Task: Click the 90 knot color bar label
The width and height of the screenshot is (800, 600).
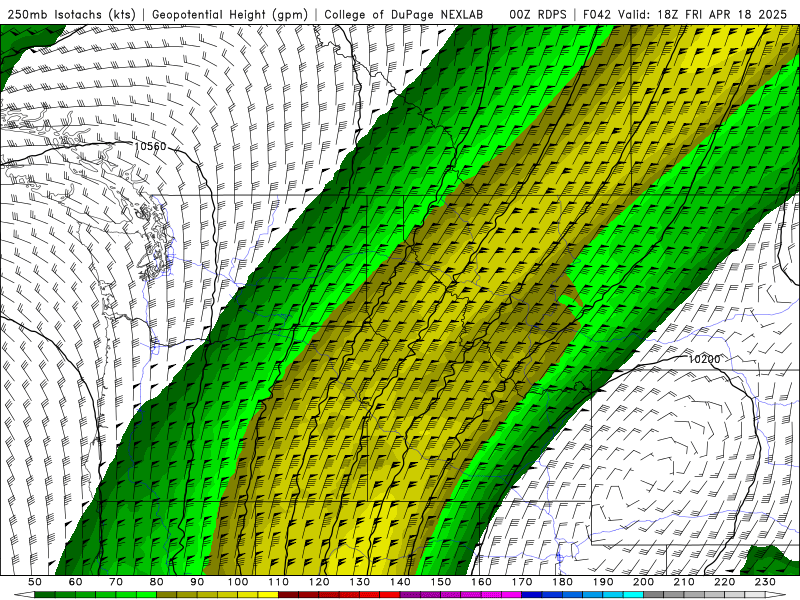Action: (x=197, y=582)
